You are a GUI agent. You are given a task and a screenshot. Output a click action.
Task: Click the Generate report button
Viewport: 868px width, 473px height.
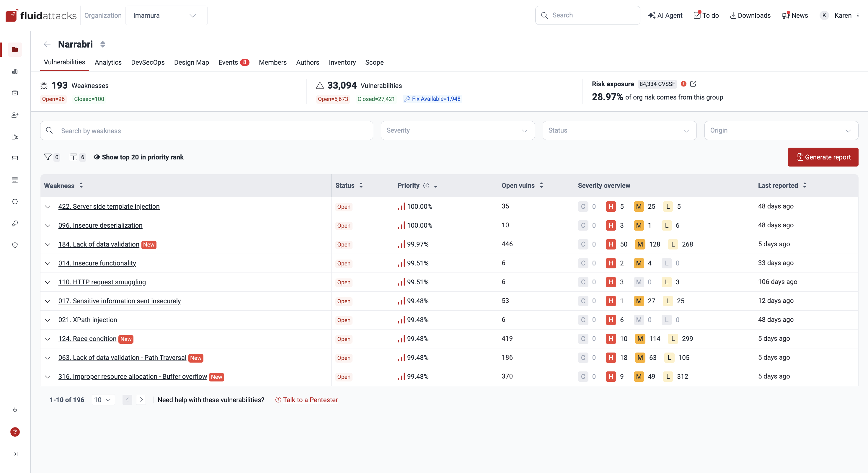823,157
